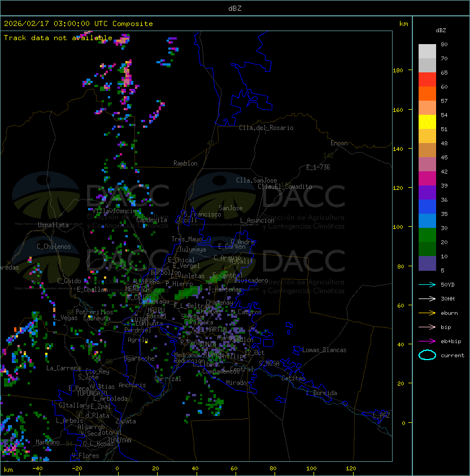Pick the red swatch below 65 dBZ
Image resolution: width=470 pixels, height=476 pixels.
pos(427,79)
